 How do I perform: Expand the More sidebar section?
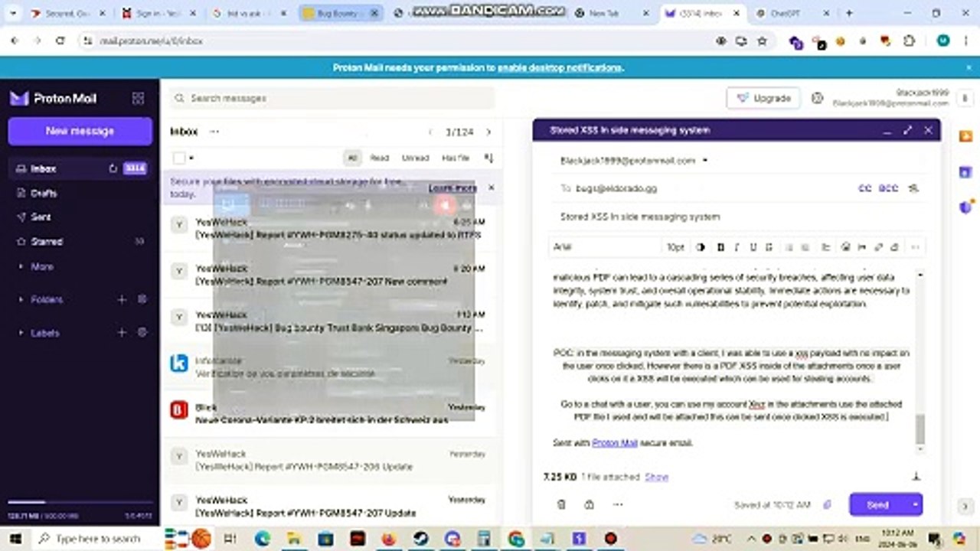pyautogui.click(x=42, y=266)
